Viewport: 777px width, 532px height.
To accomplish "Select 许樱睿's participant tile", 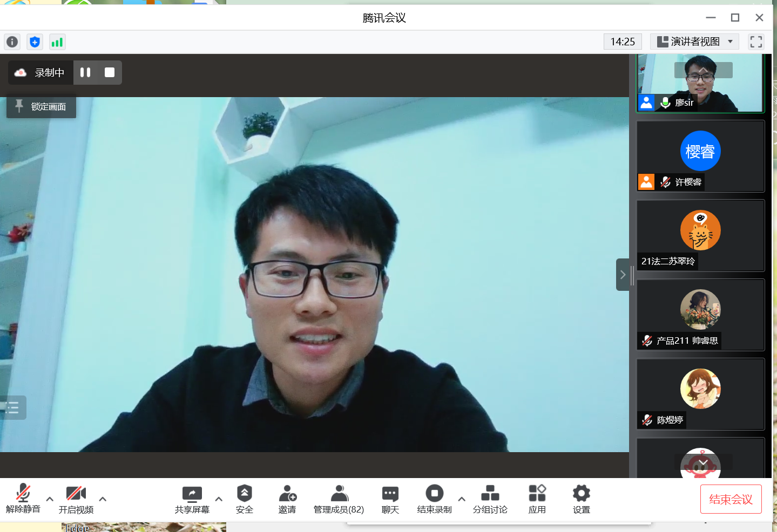I will click(x=700, y=156).
